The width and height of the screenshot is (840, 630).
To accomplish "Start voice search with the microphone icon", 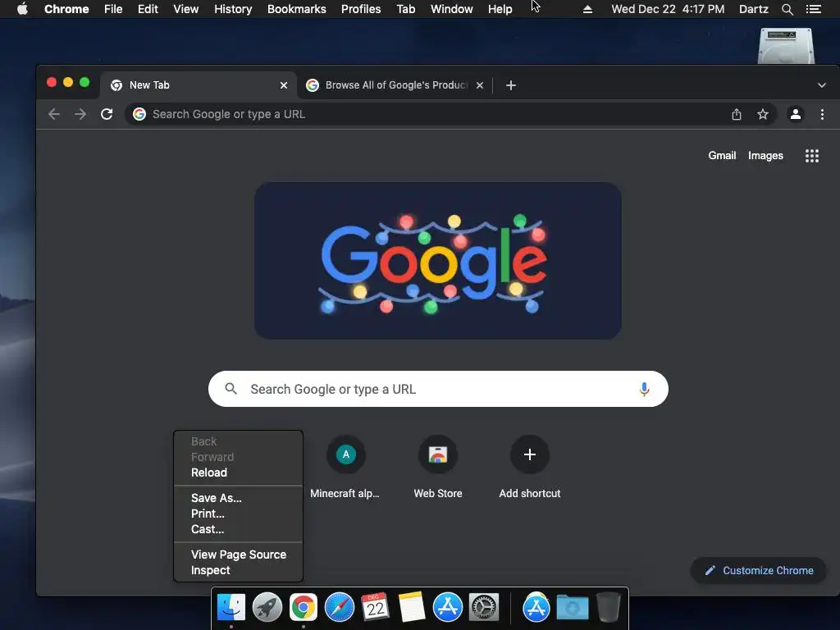I will click(644, 389).
